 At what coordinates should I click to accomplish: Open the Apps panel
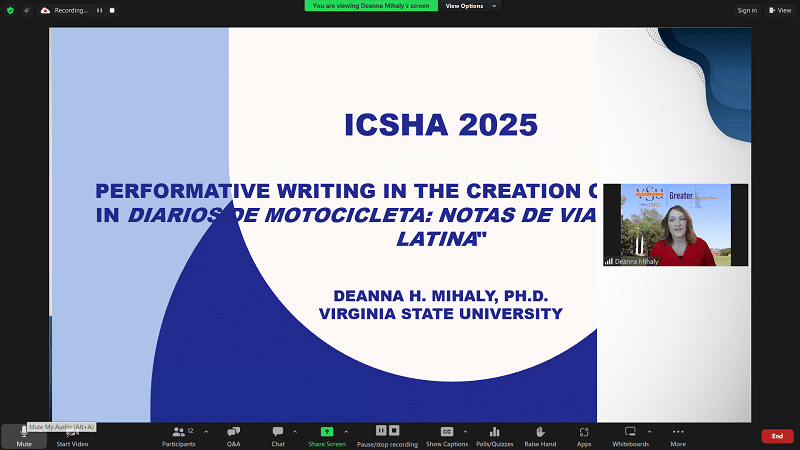point(584,434)
